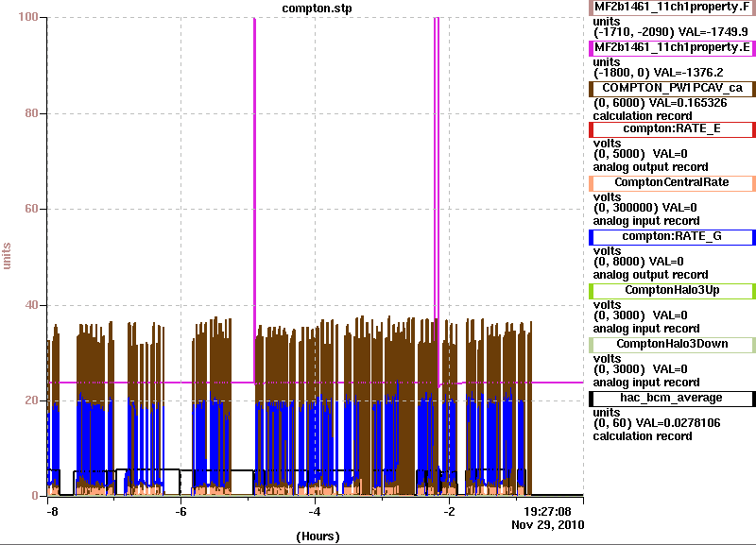
Task: Click the -2 hours tick label
Action: click(449, 512)
